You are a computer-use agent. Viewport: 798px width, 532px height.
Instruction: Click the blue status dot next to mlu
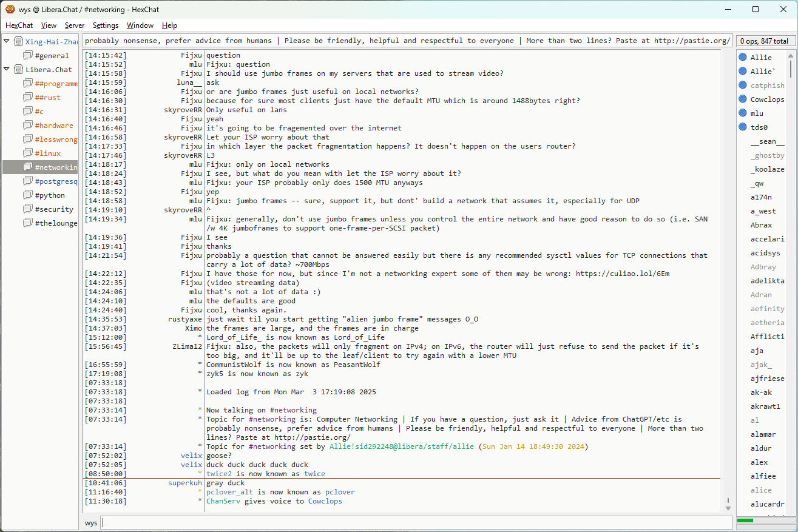click(x=742, y=113)
